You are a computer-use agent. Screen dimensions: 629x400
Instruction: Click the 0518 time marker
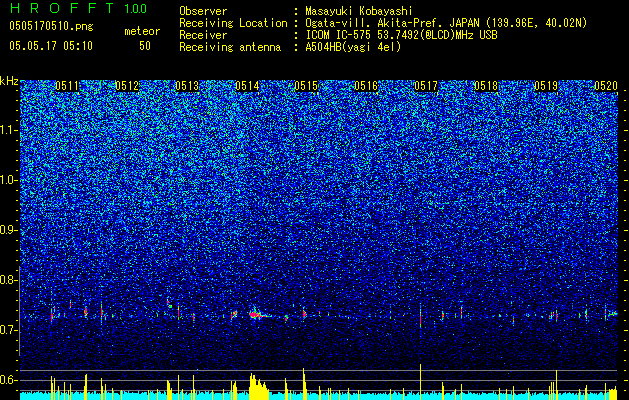tap(486, 86)
